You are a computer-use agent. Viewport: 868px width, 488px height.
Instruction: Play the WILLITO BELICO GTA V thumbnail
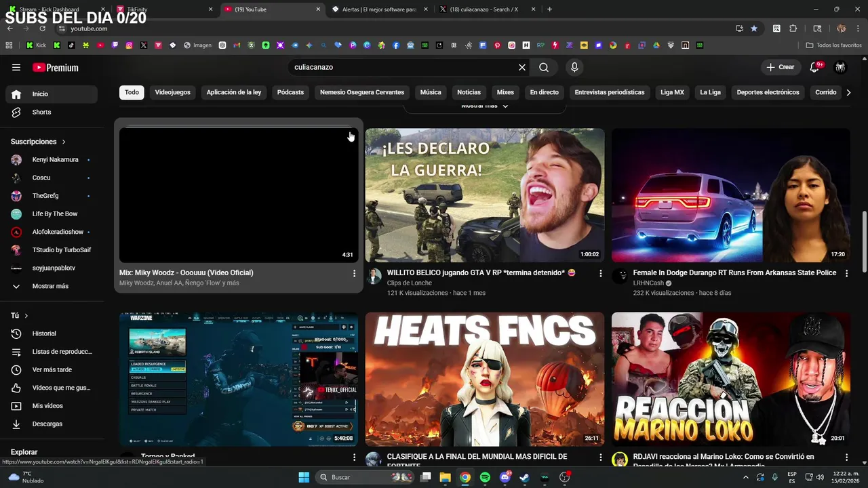tap(485, 195)
